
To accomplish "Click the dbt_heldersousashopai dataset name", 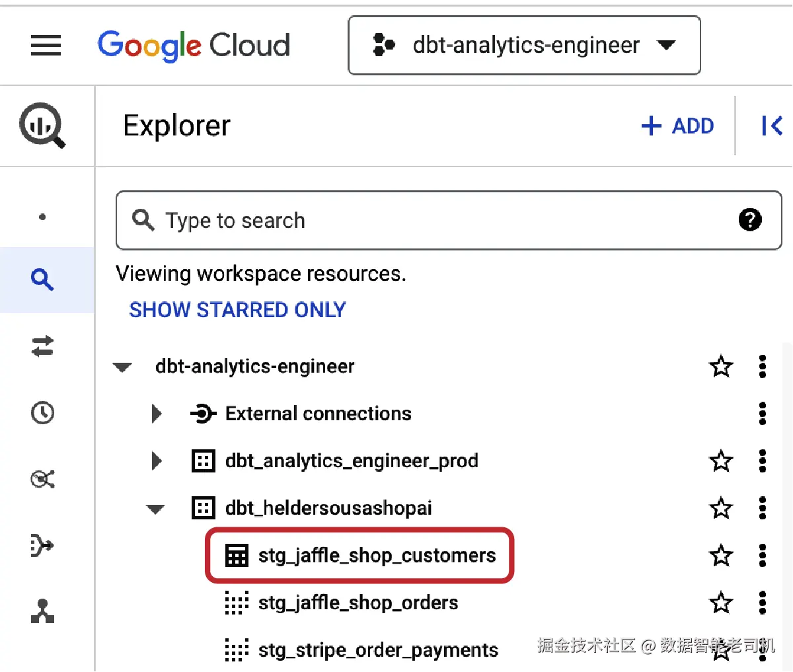I will (328, 508).
